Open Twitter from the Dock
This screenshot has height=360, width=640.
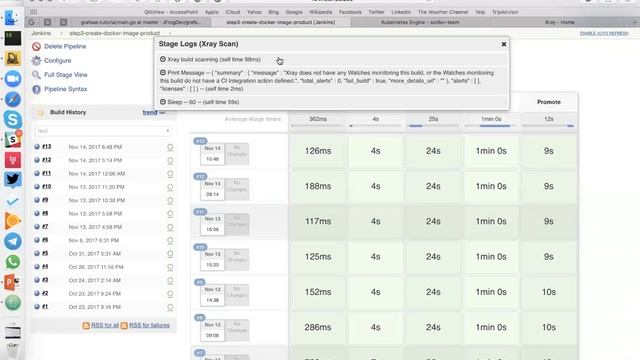click(x=13, y=179)
